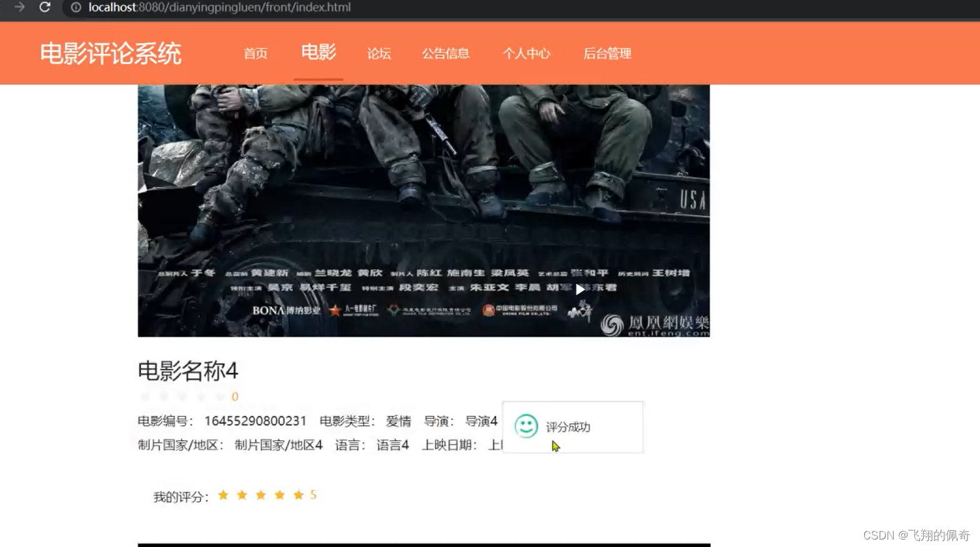Image resolution: width=980 pixels, height=547 pixels.
Task: Click the fifth average rating star under title
Action: pos(220,396)
